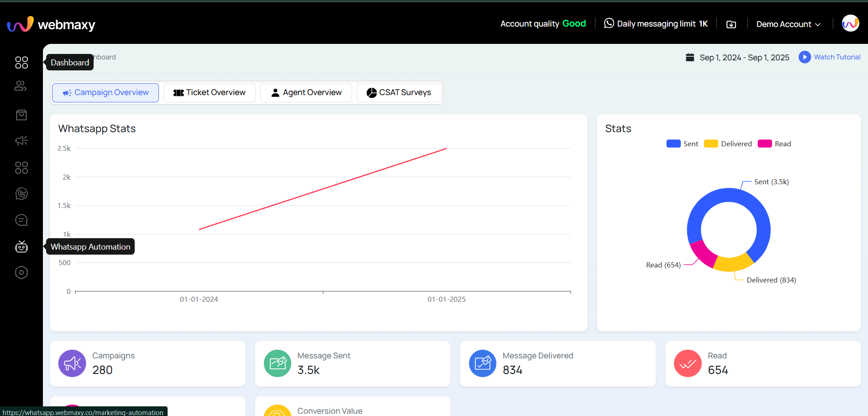The width and height of the screenshot is (868, 416).
Task: Open the chat message bubble sidebar icon
Action: [21, 220]
